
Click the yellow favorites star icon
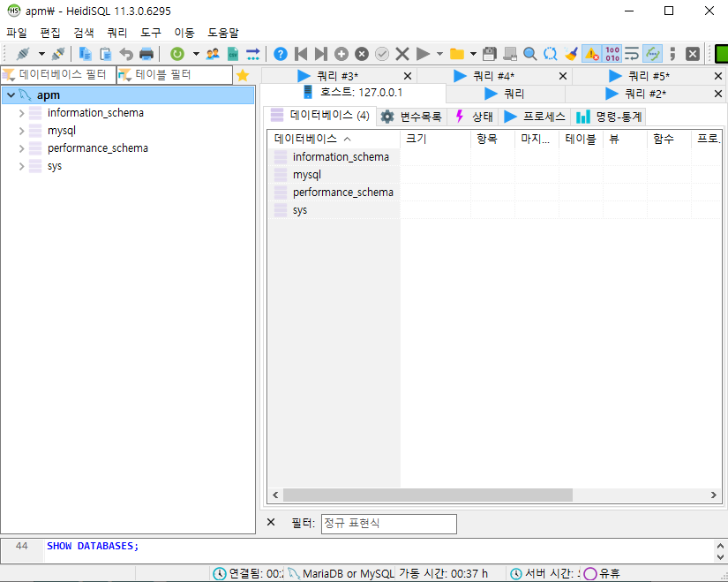(x=243, y=75)
